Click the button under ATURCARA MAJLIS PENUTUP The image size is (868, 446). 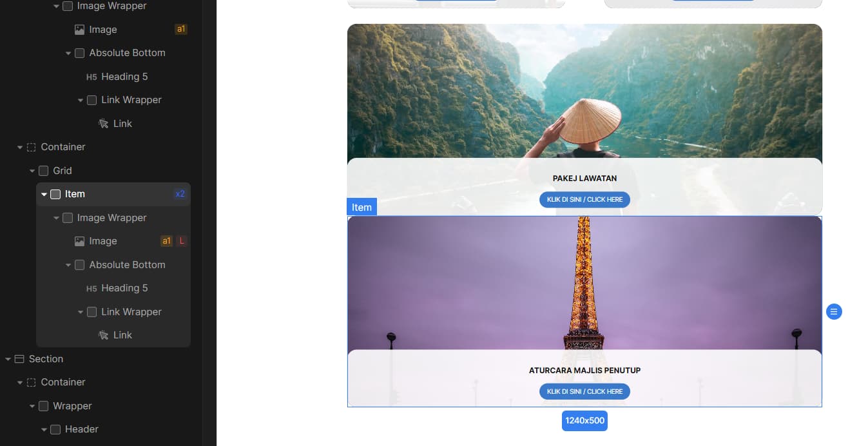click(x=584, y=392)
